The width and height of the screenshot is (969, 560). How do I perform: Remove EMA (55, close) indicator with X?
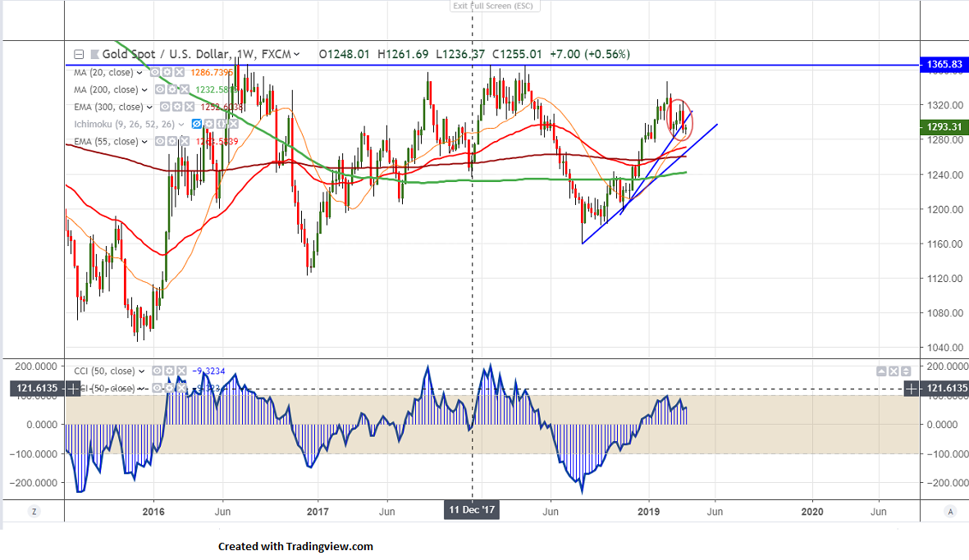pos(184,141)
